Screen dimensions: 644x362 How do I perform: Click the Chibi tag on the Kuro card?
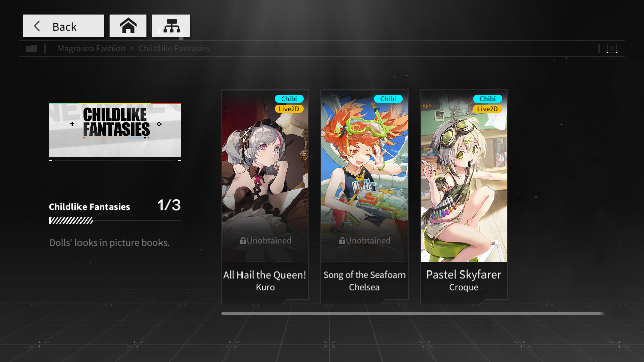289,99
